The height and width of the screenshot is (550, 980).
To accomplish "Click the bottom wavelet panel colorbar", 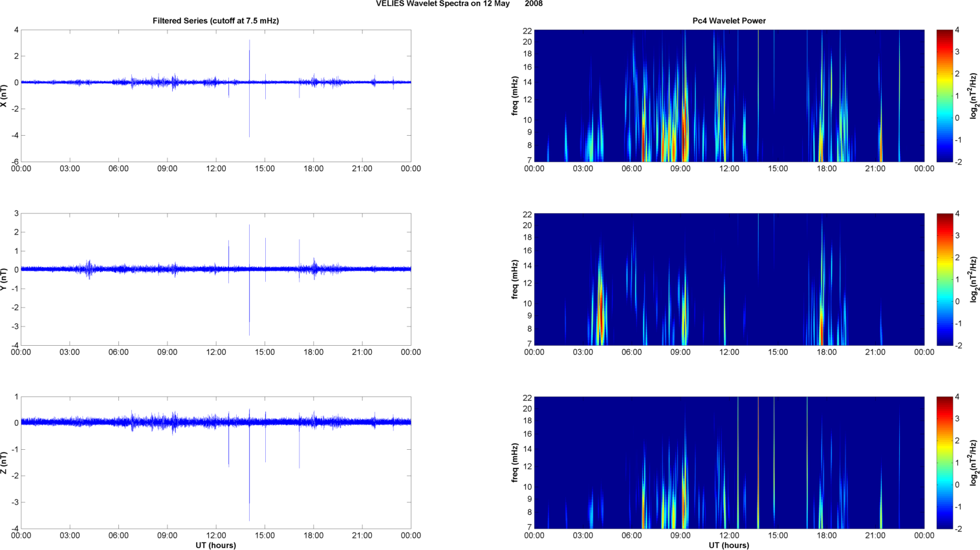I will 944,463.
